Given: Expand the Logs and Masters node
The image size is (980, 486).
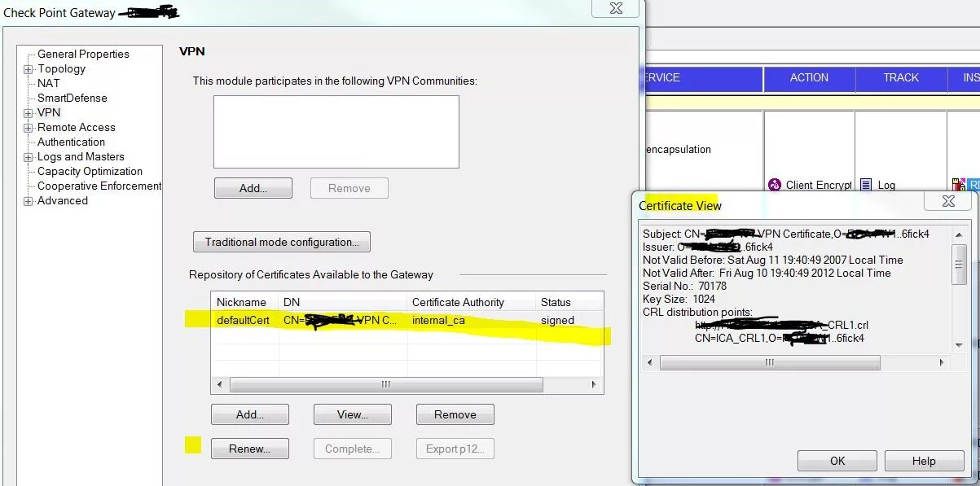Looking at the screenshot, I should click(29, 157).
